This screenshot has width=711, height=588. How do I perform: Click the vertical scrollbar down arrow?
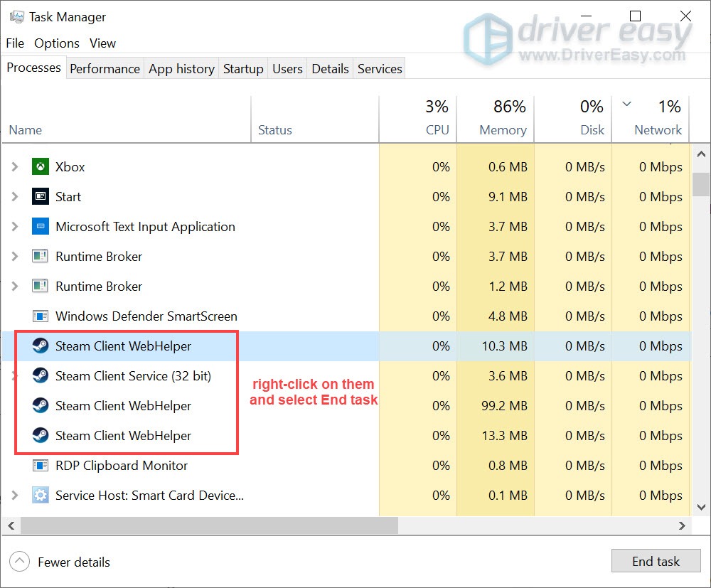click(701, 507)
